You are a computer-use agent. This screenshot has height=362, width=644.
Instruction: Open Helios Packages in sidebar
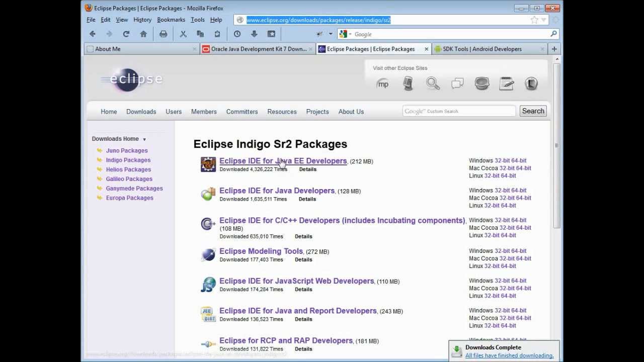(x=128, y=169)
